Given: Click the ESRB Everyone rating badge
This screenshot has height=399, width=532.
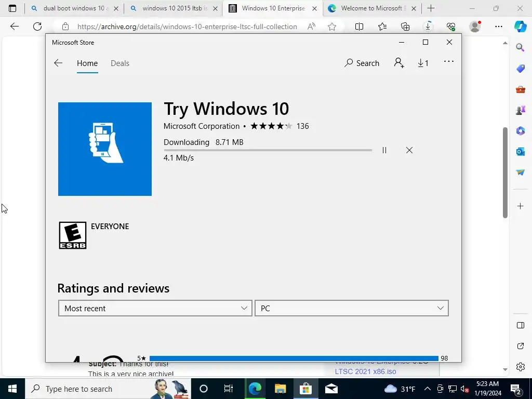Looking at the screenshot, I should click(73, 235).
